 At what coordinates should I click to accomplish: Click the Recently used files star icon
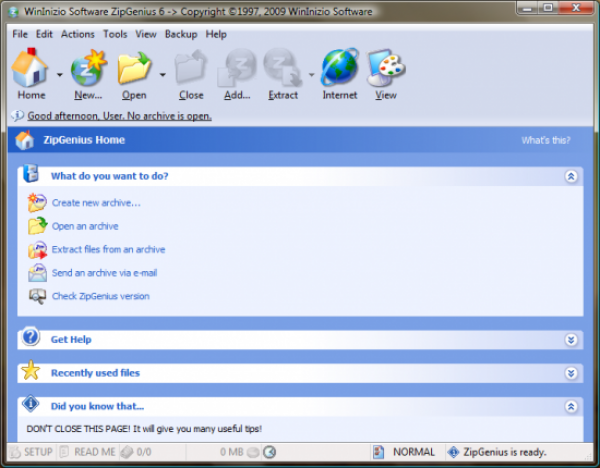(x=31, y=370)
